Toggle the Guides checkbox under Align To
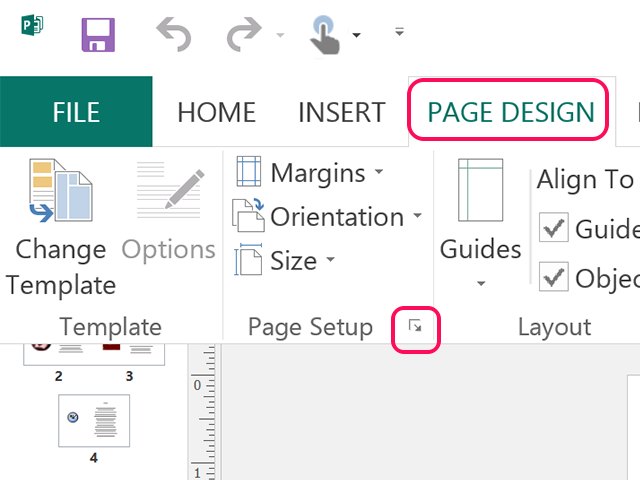The image size is (640, 480). click(553, 229)
